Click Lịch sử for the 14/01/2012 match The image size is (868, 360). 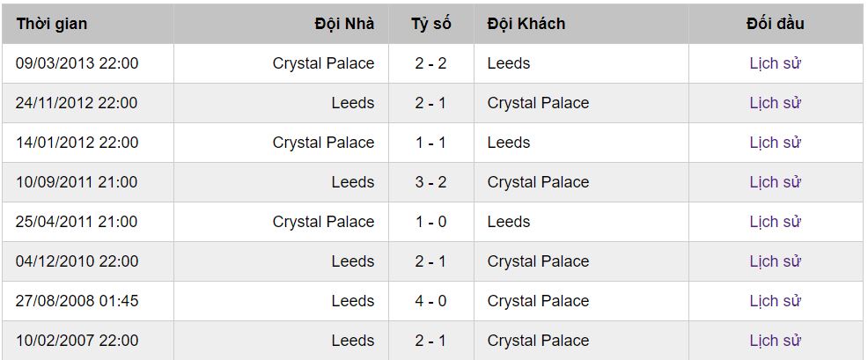(775, 143)
